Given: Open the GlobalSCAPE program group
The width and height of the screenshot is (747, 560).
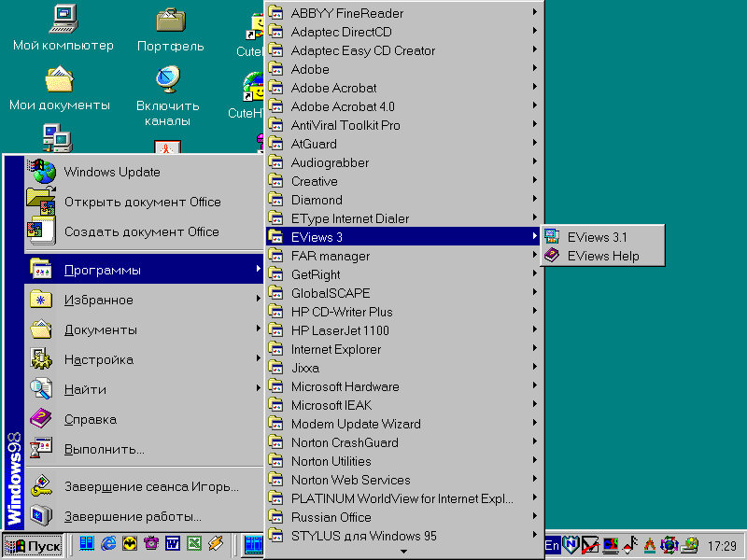Looking at the screenshot, I should 404,293.
